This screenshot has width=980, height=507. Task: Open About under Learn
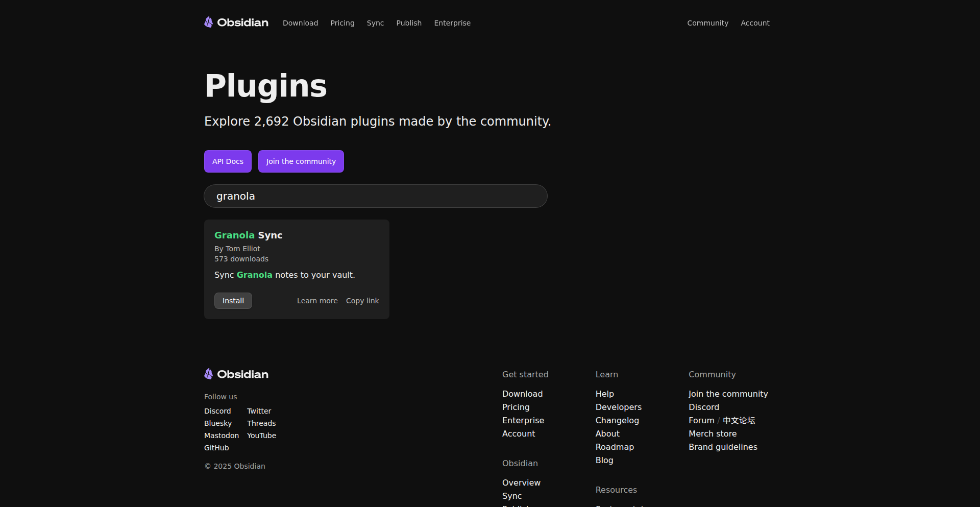[607, 433]
